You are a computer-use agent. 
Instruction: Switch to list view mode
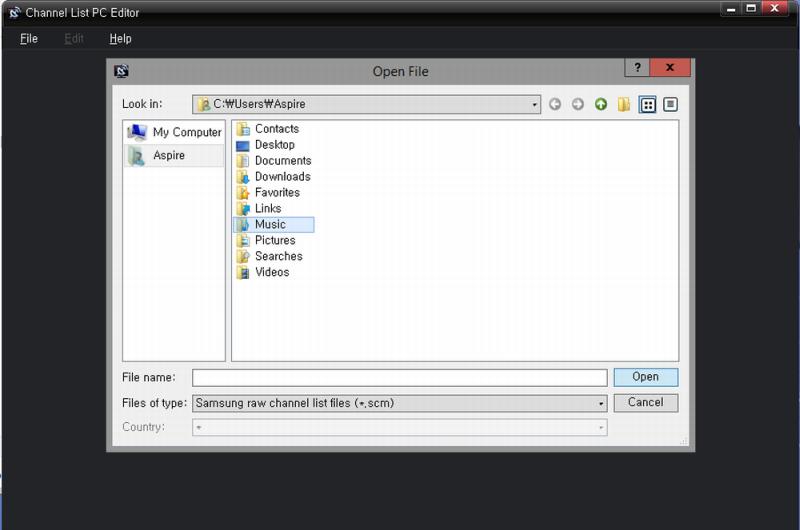click(x=648, y=105)
